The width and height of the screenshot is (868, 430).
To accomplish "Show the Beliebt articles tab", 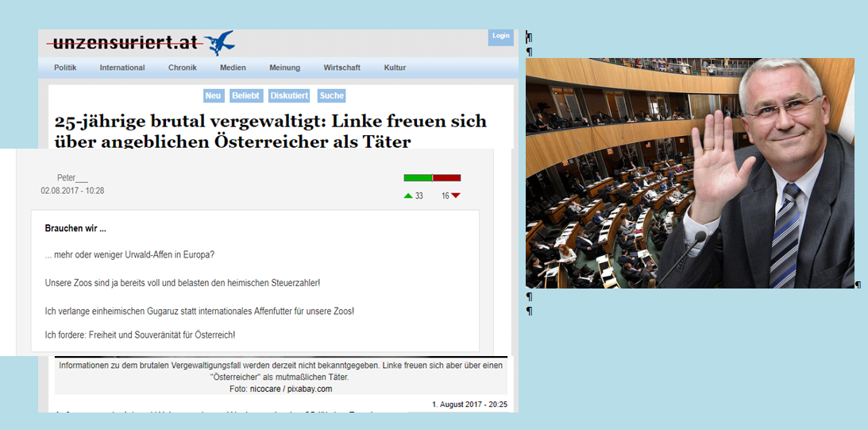I will [246, 95].
